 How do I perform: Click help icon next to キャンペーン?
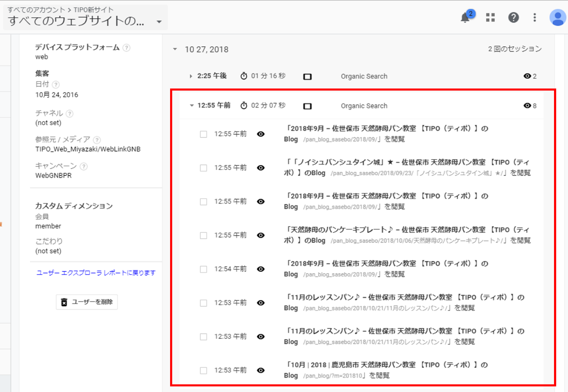84,167
